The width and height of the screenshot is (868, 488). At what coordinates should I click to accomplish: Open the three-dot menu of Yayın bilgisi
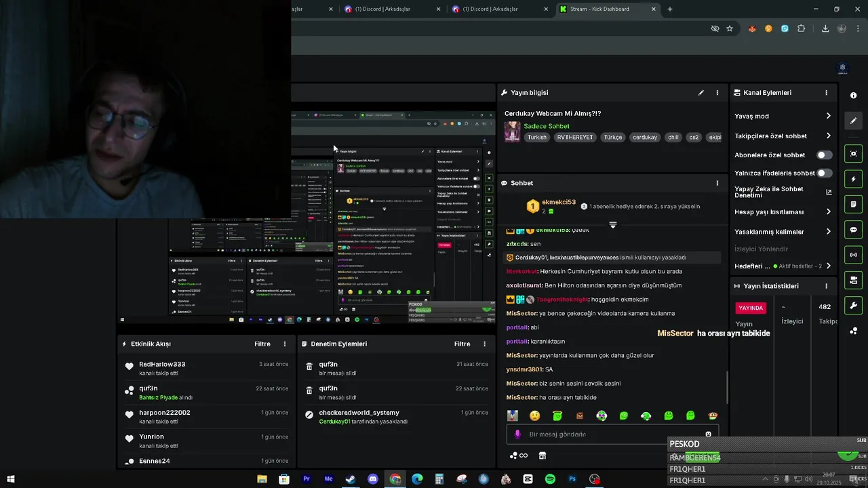click(x=717, y=93)
